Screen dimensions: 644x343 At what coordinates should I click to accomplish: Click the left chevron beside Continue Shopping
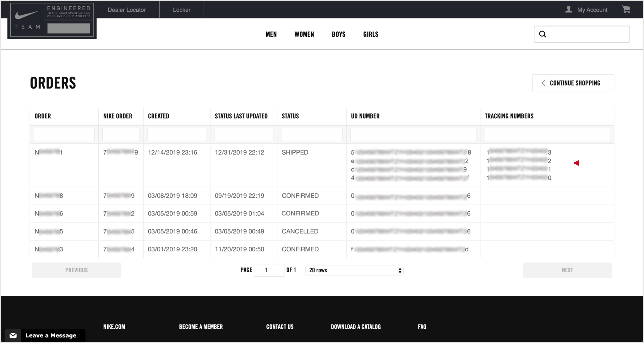coord(543,83)
